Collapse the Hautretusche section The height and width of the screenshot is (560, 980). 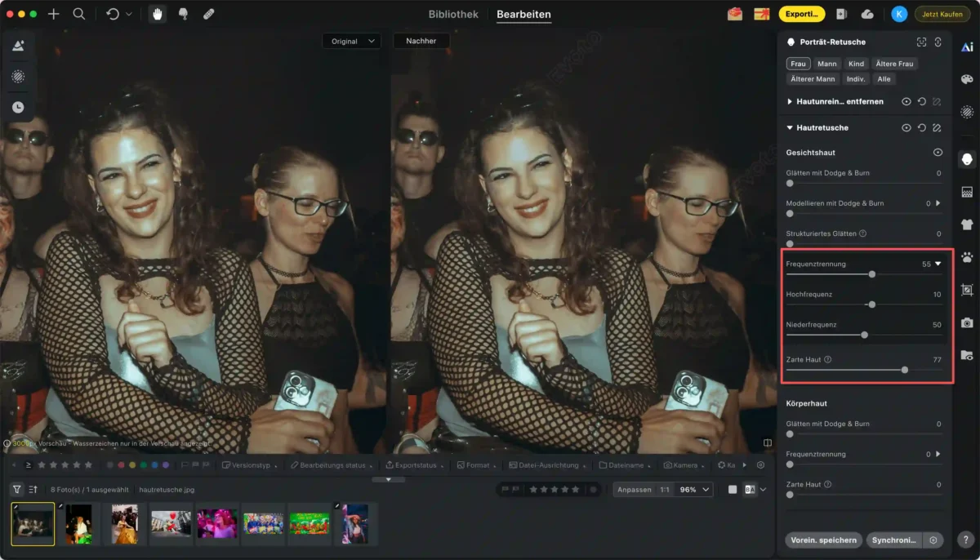790,128
